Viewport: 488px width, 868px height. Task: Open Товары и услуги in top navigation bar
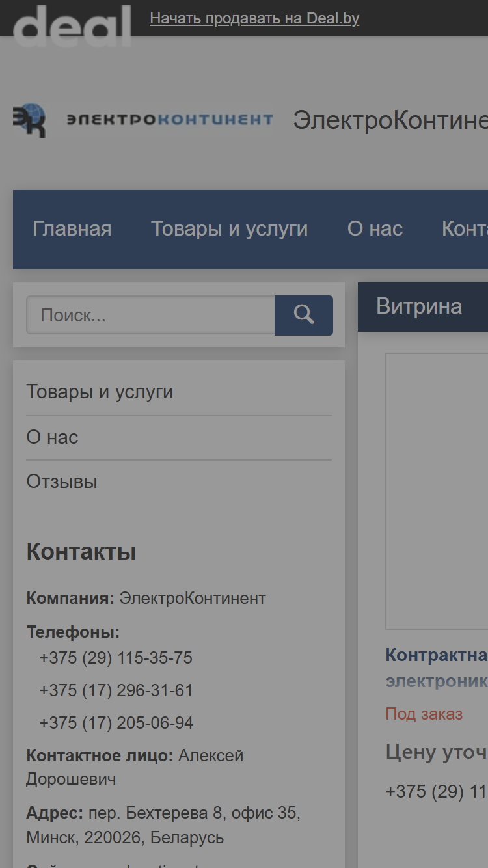230,229
